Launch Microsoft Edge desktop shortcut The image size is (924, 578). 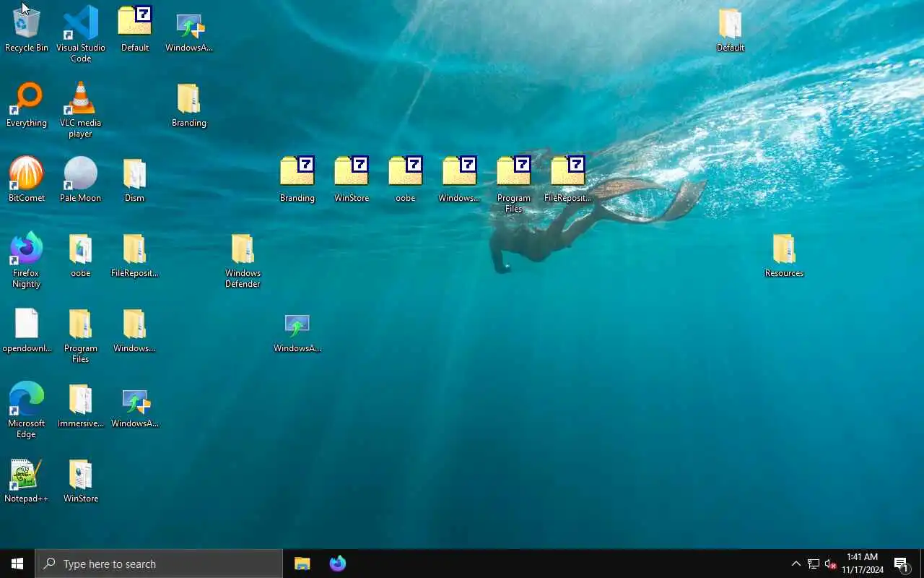pos(27,410)
